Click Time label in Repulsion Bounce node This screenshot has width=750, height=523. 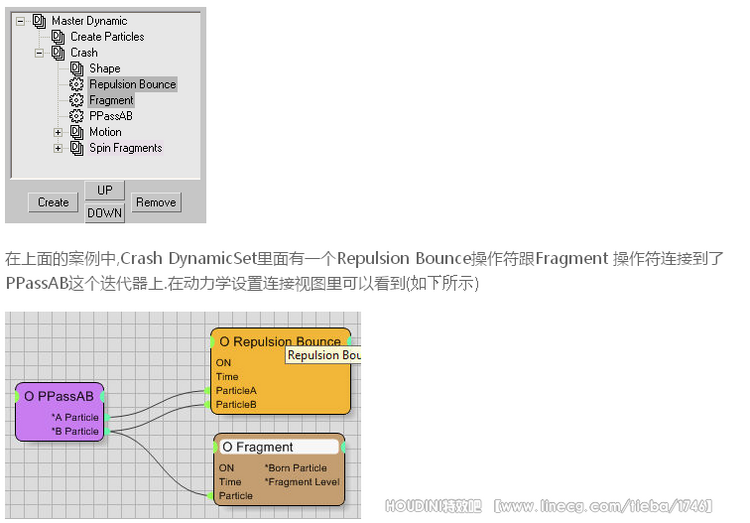click(x=227, y=377)
